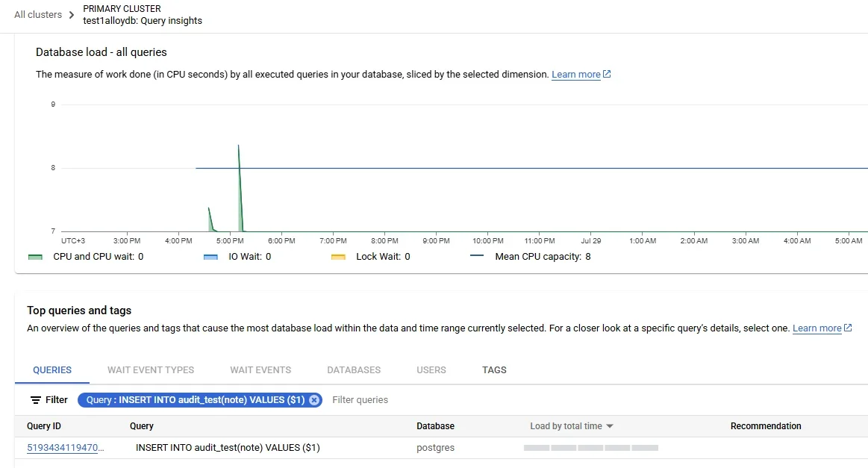Remove the INSERT INTO filter chip

pyautogui.click(x=314, y=399)
